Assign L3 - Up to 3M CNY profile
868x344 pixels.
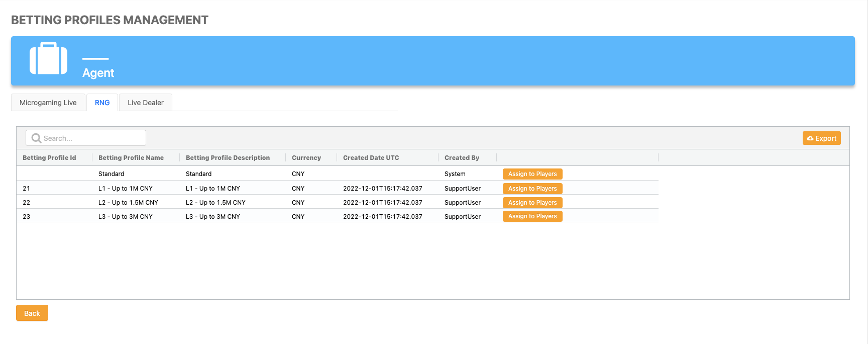532,216
